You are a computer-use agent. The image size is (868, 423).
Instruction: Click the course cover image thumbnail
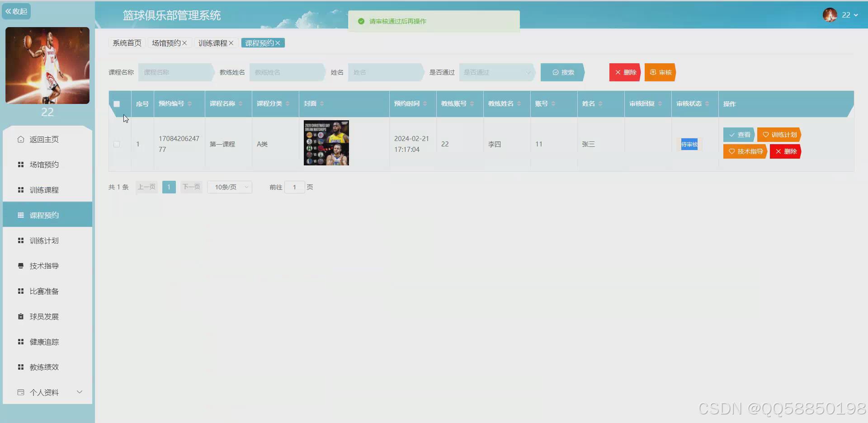pyautogui.click(x=326, y=142)
